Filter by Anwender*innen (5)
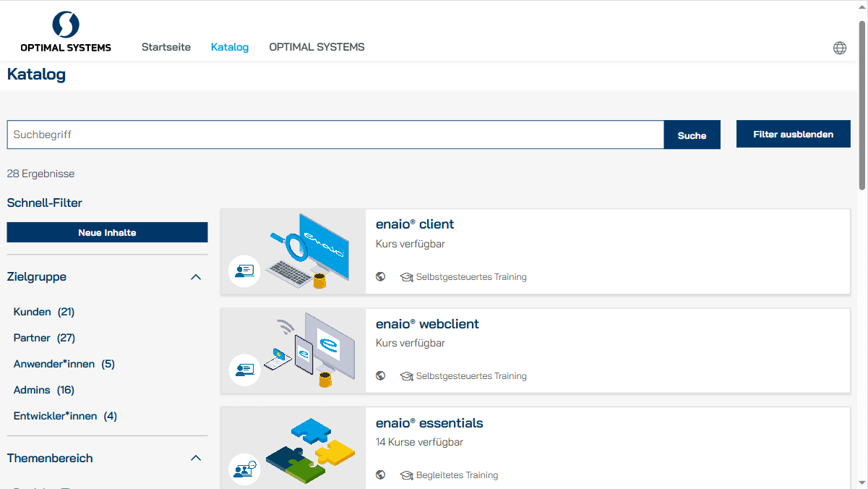This screenshot has width=868, height=489. tap(64, 364)
